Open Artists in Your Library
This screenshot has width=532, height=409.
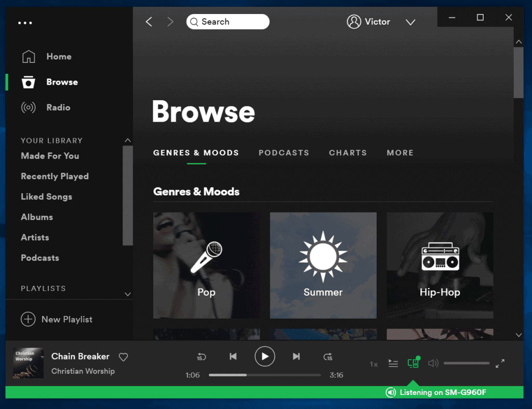pyautogui.click(x=35, y=238)
